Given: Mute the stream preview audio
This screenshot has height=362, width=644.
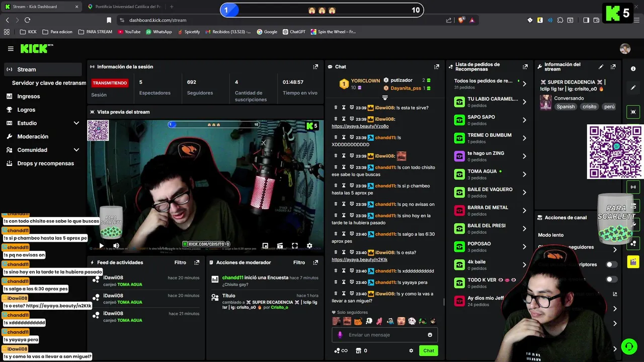Looking at the screenshot, I should [116, 246].
